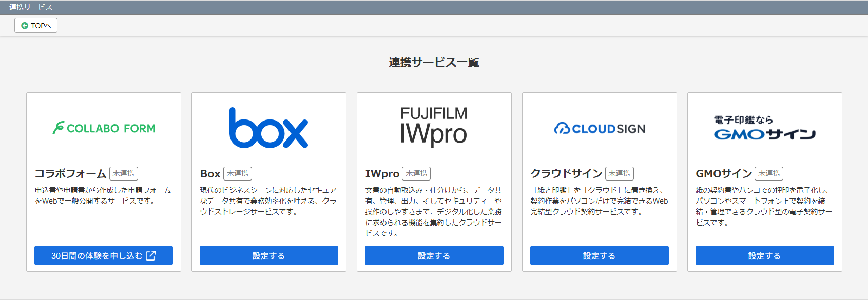Click the 未連携 badge next to クラウドサイン
The image size is (868, 300).
click(x=620, y=173)
